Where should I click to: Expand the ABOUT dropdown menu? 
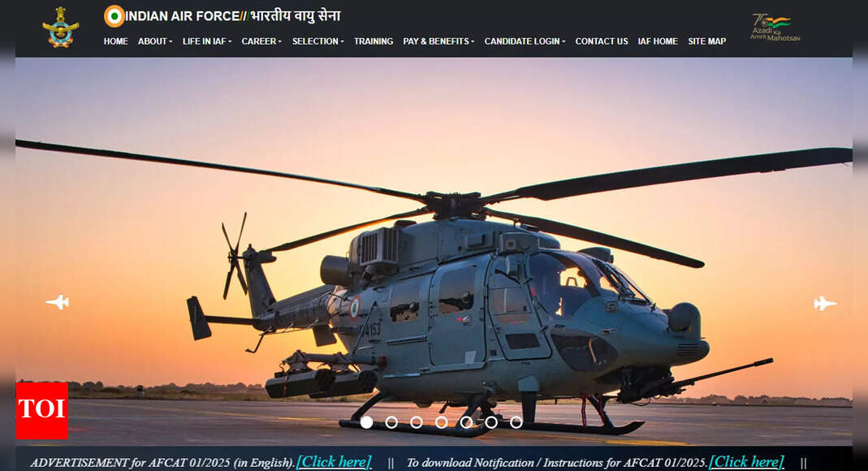[154, 41]
